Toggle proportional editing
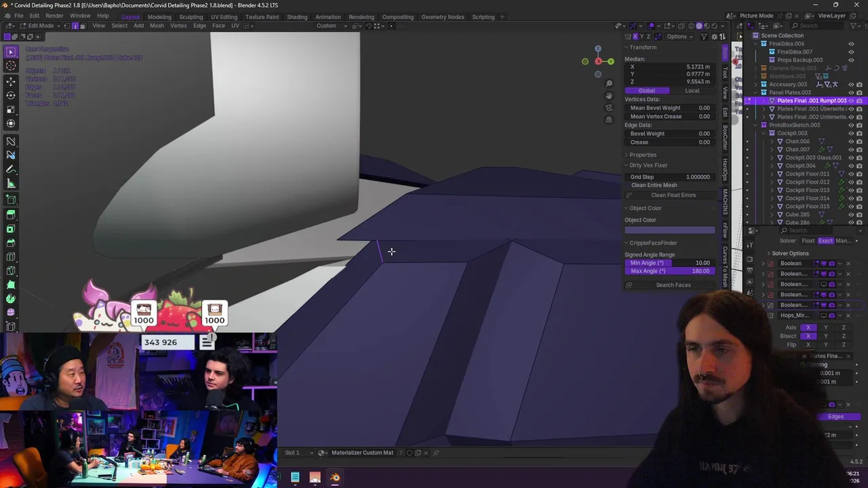868x488 pixels. [x=391, y=26]
